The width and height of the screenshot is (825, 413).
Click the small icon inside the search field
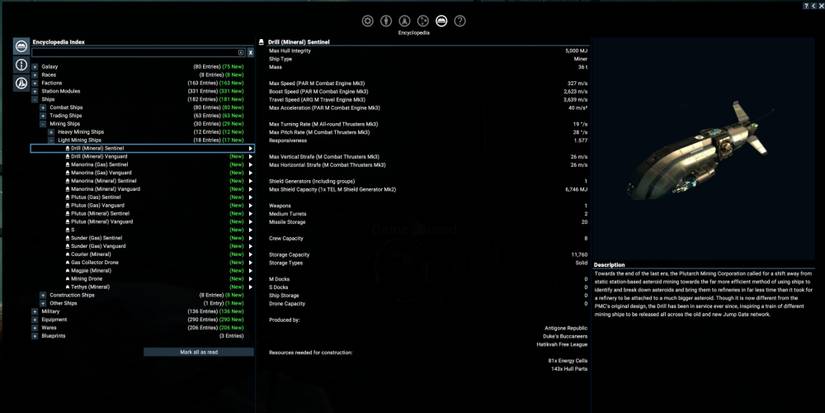241,52
